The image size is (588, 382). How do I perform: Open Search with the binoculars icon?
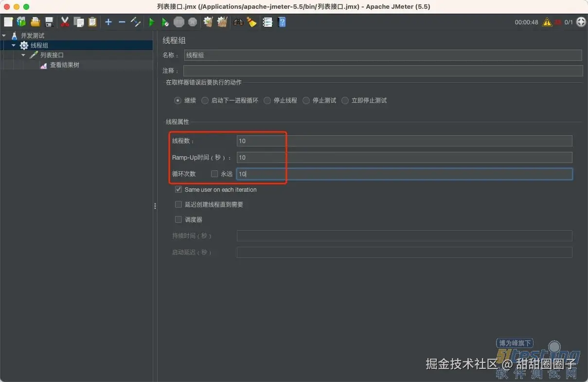coord(238,22)
